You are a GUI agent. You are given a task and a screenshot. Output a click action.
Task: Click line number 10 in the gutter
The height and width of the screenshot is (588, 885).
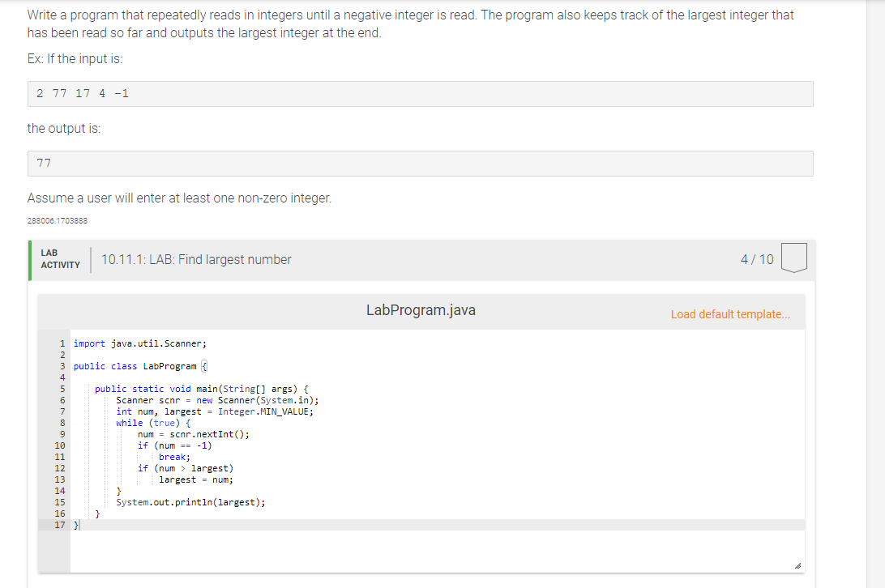[x=61, y=445]
